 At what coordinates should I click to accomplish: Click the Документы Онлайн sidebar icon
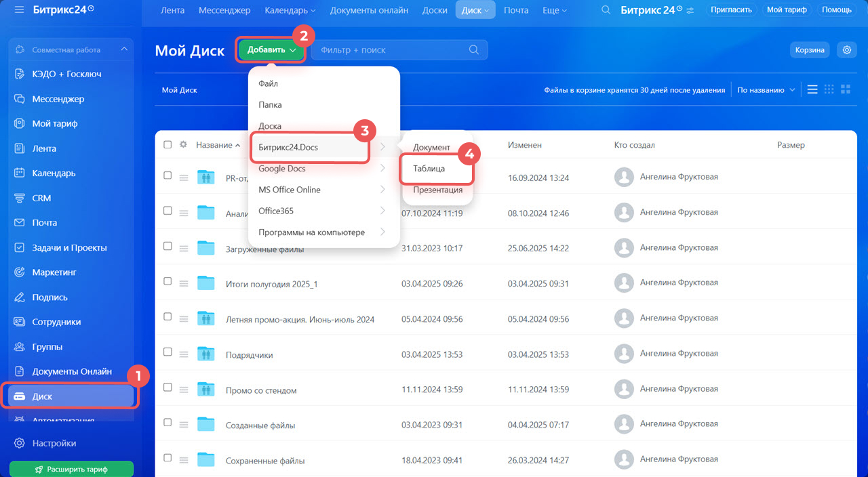[20, 371]
